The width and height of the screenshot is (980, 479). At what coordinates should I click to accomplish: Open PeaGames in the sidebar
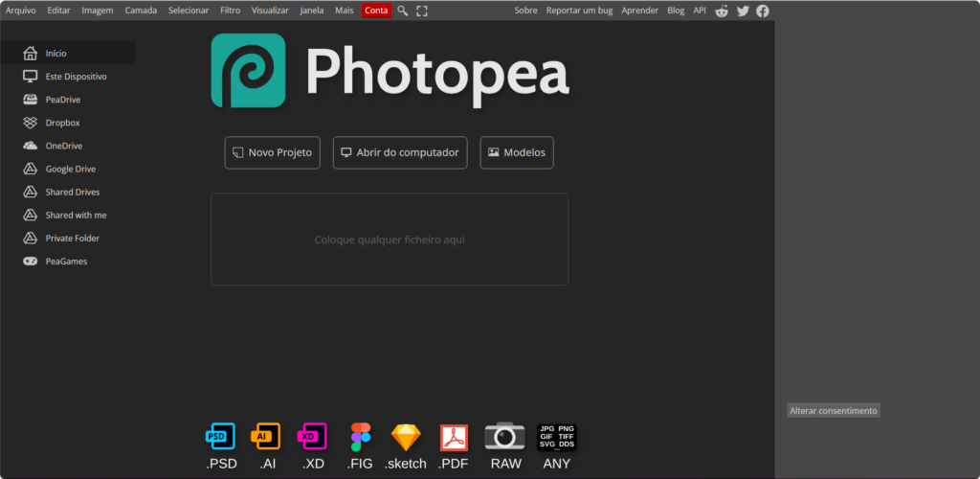[x=68, y=262]
